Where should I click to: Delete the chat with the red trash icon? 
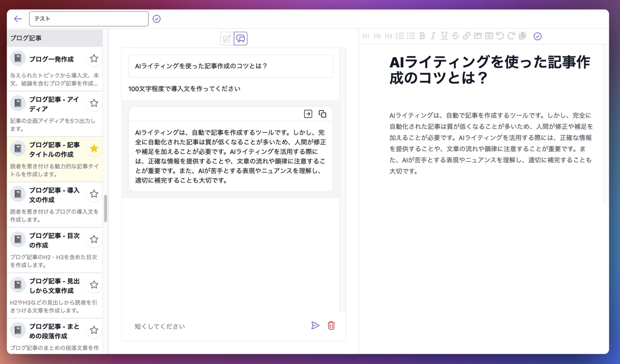click(331, 326)
